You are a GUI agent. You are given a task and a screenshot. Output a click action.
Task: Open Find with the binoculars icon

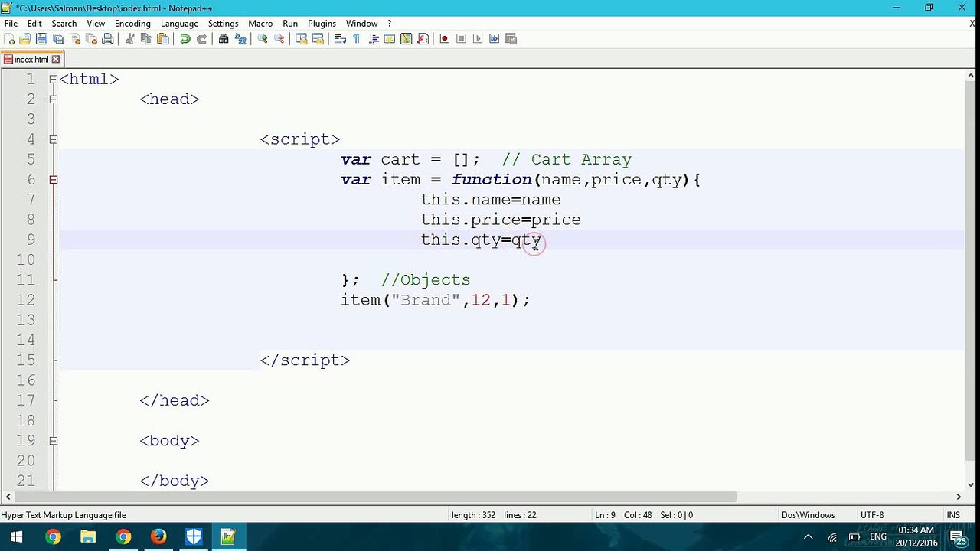point(224,39)
